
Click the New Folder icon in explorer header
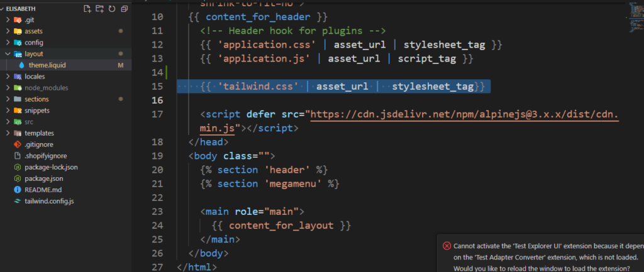click(99, 9)
